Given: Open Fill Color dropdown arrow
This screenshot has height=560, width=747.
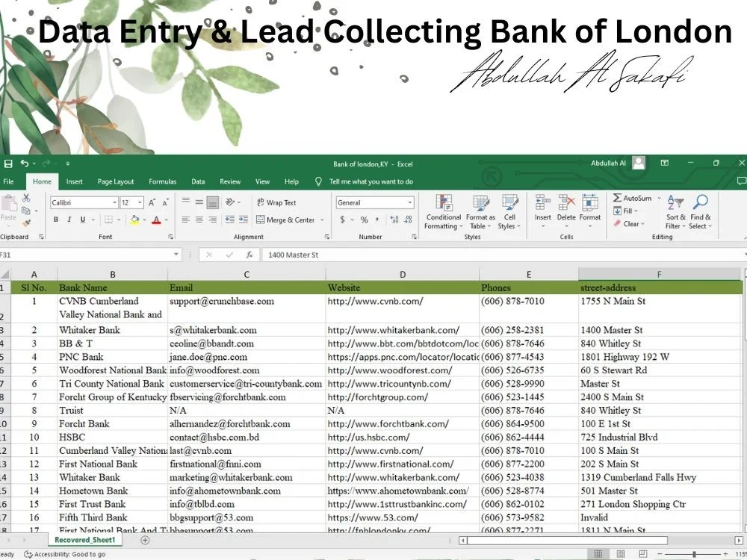Looking at the screenshot, I should point(144,220).
